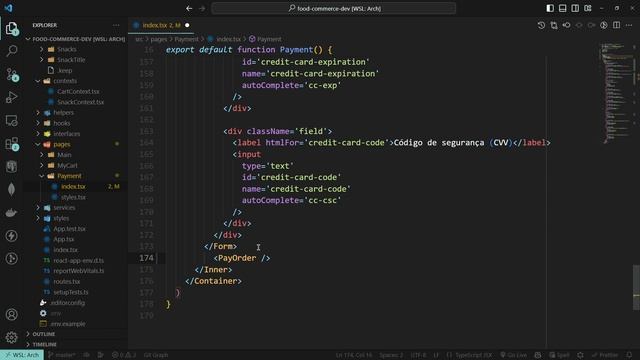Open the Extensions view
Screen dimensions: 640x360
[x=11, y=144]
